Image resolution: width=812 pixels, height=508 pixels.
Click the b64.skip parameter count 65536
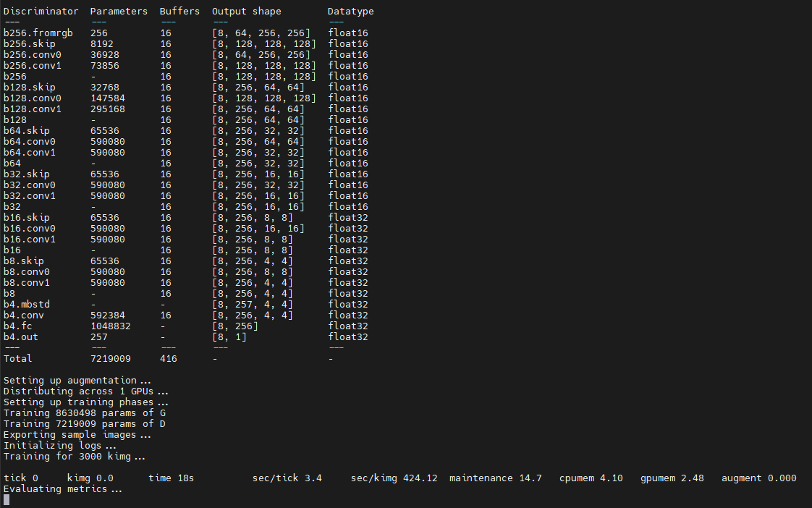click(x=105, y=130)
